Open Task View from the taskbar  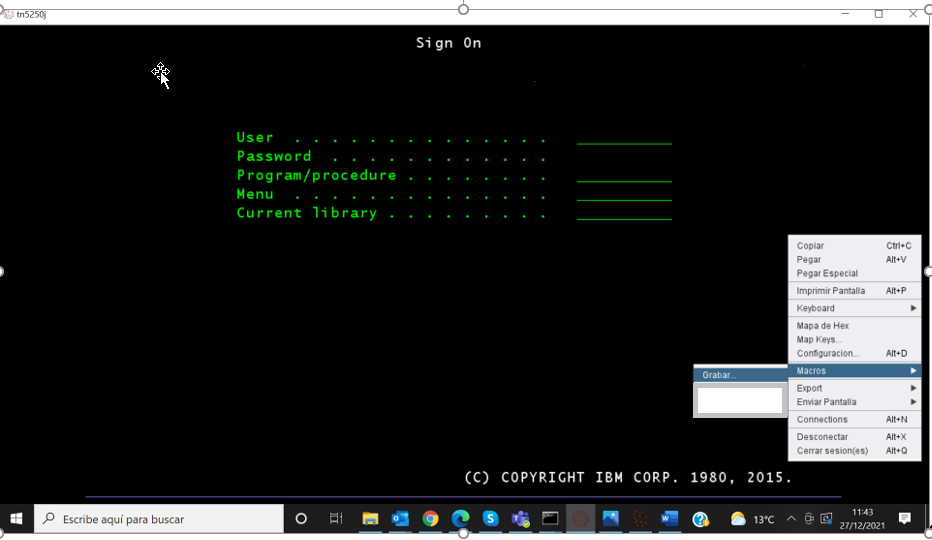click(336, 519)
